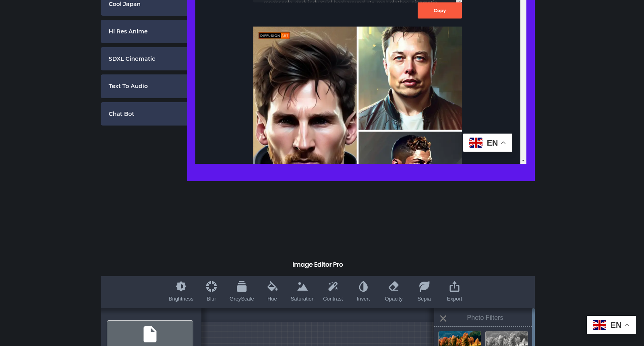
Task: Click the orange Copy button
Action: click(x=440, y=10)
